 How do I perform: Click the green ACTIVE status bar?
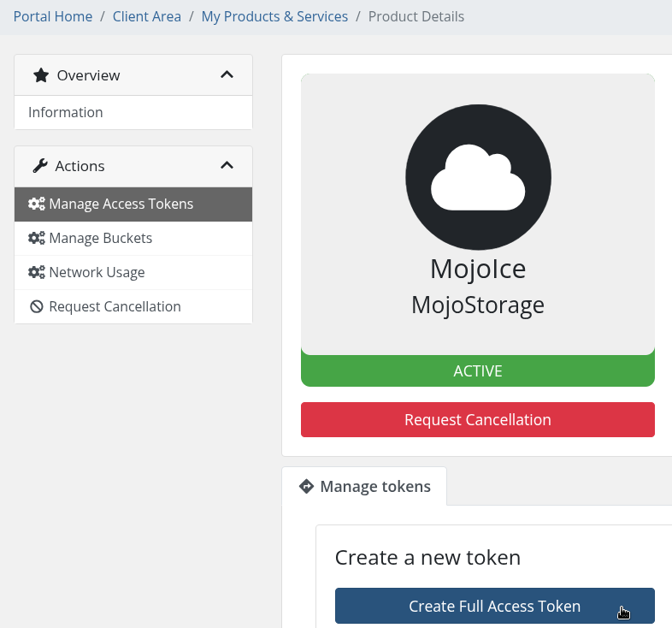tap(478, 370)
